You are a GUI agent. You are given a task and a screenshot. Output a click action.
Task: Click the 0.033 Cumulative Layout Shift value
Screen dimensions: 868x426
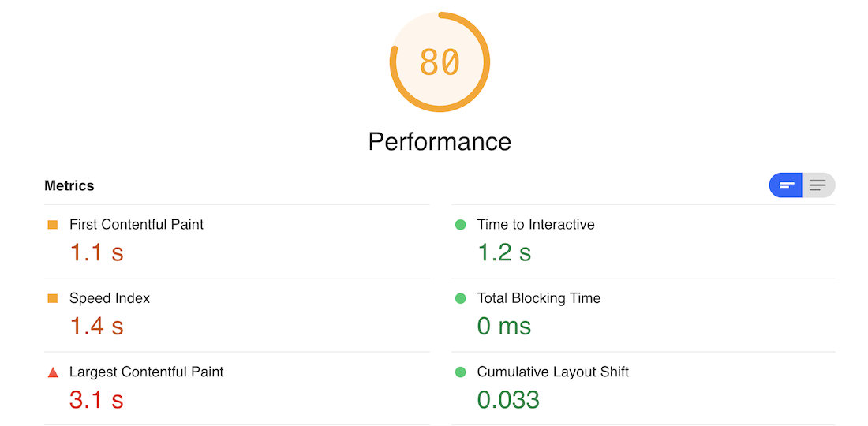pyautogui.click(x=508, y=400)
